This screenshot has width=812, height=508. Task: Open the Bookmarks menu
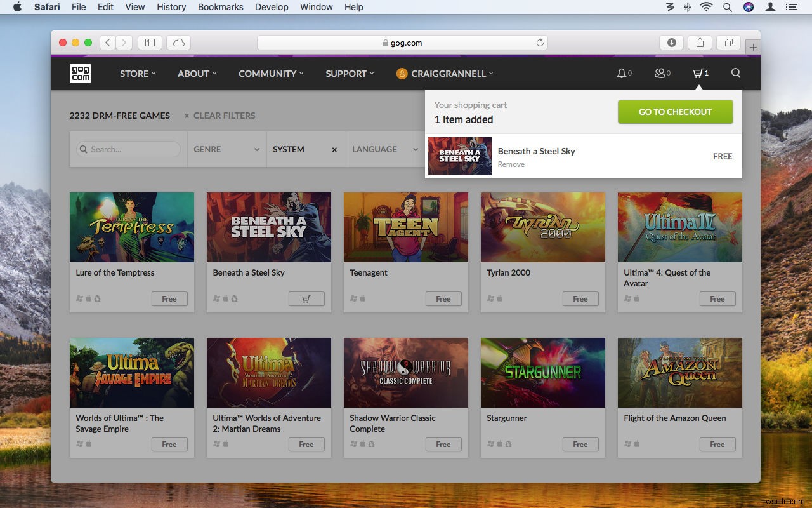tap(220, 7)
